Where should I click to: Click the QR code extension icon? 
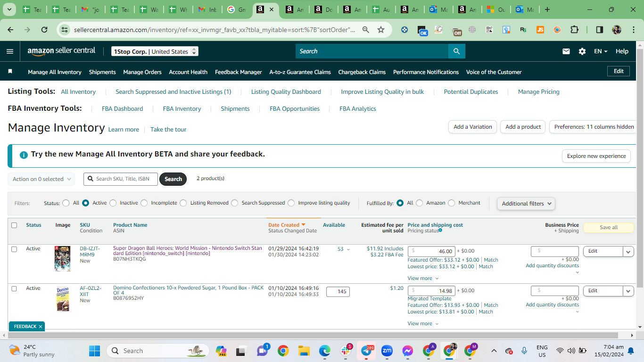(489, 30)
